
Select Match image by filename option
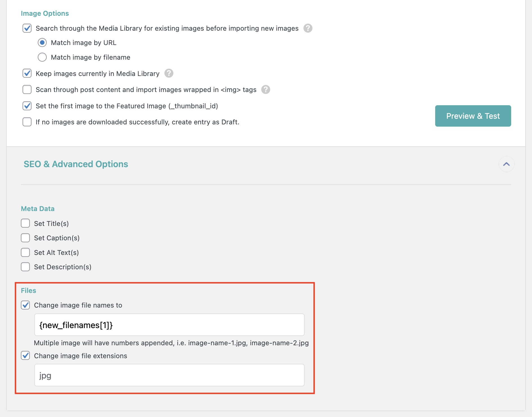coord(42,57)
